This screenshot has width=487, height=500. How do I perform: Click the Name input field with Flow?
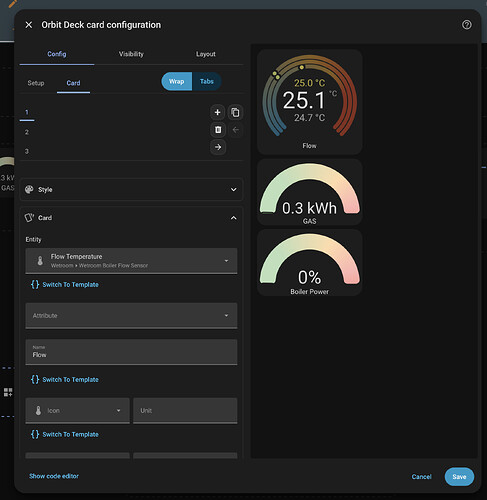tap(131, 352)
